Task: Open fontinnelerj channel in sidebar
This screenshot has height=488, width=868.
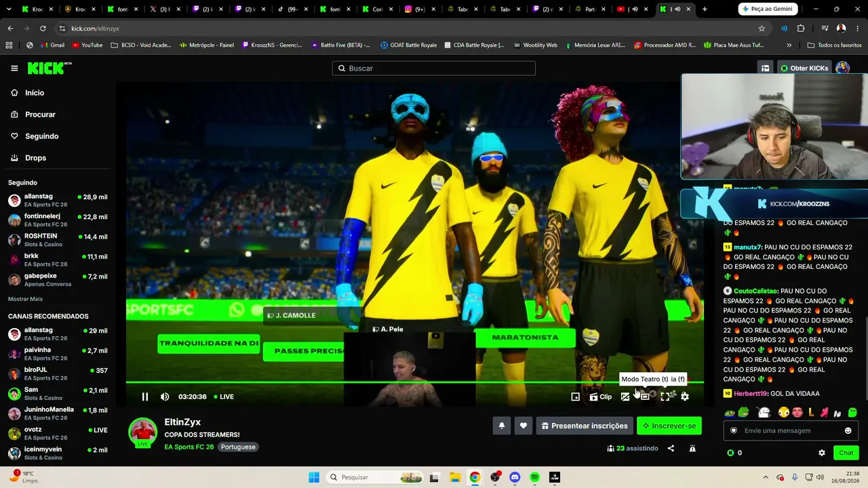Action: coord(58,220)
